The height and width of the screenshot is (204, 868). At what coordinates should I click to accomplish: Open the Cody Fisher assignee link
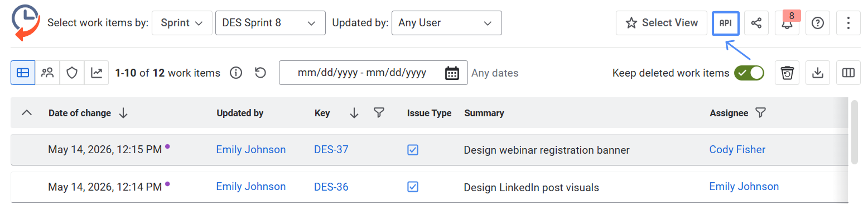737,149
